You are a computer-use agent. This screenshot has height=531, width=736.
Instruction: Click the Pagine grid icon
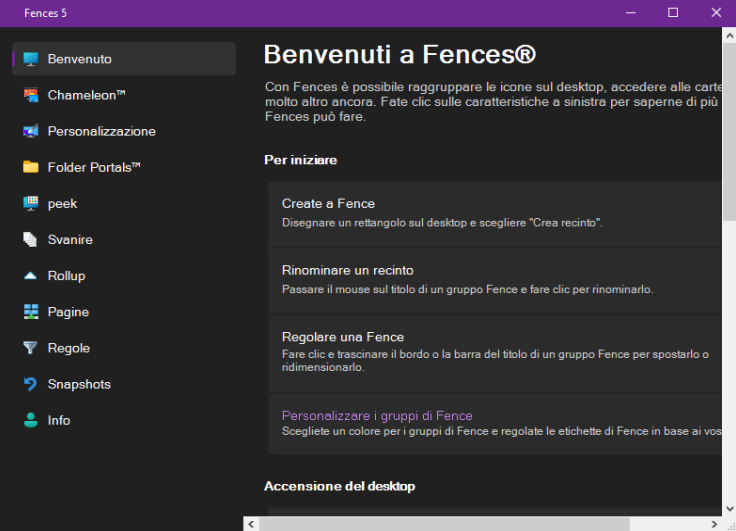tap(31, 312)
